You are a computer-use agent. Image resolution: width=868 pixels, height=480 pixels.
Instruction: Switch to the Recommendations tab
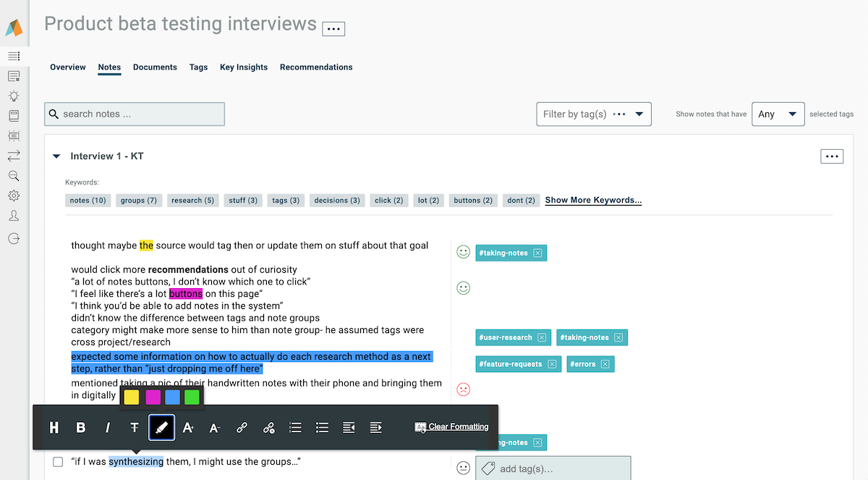(x=316, y=67)
